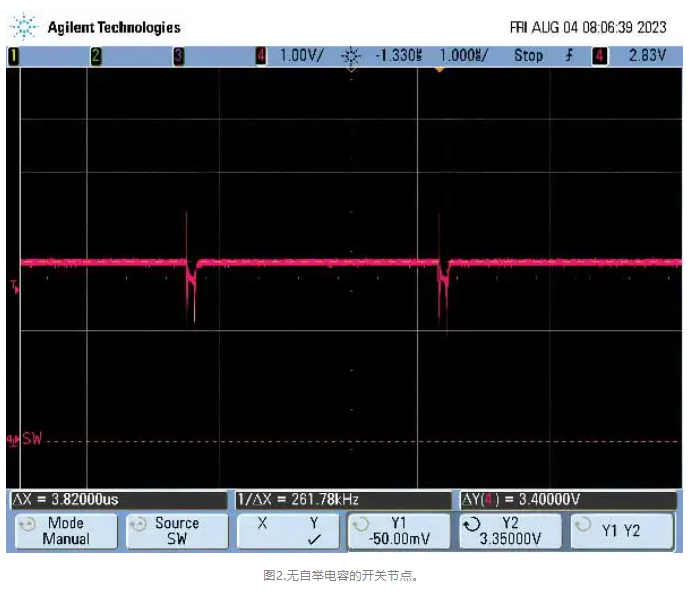Viewport: 699px width, 596px height.
Task: Click the Stop run status indicator
Action: pyautogui.click(x=528, y=56)
